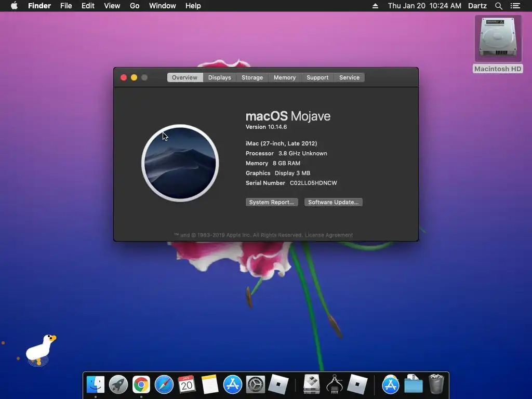
Task: Open Finder from the Dock
Action: (96, 384)
